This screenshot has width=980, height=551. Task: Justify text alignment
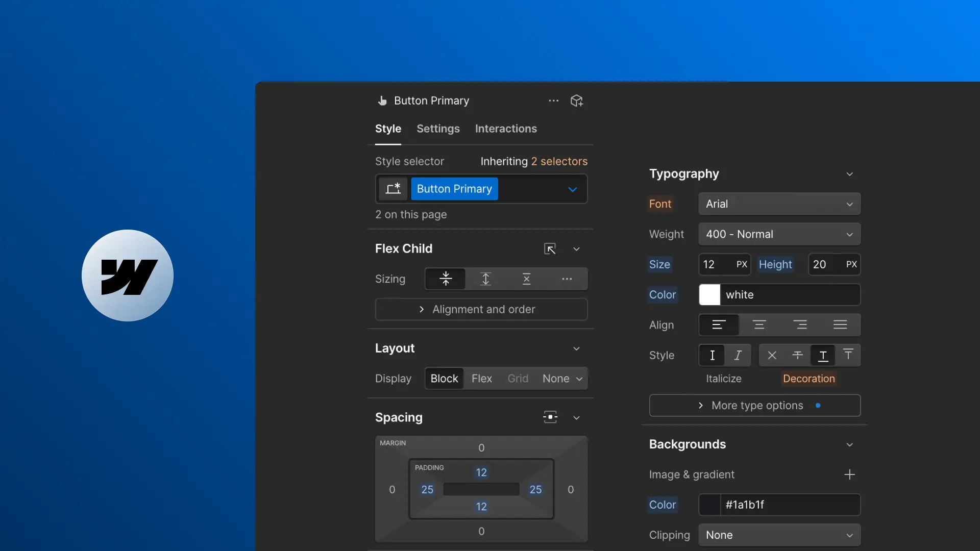pos(840,325)
